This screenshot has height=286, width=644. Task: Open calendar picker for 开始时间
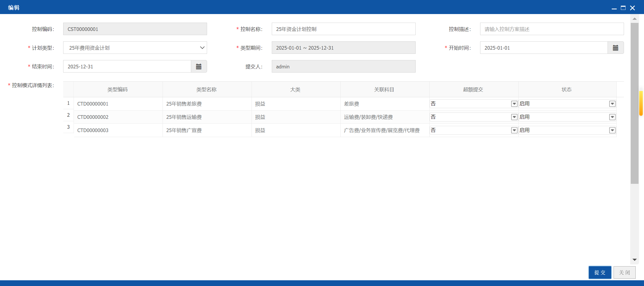(x=615, y=48)
